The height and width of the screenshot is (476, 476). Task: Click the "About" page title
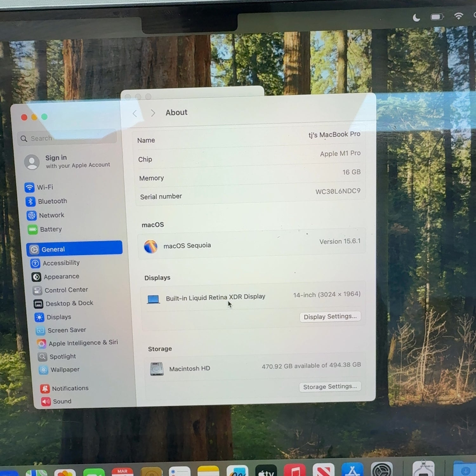click(176, 112)
